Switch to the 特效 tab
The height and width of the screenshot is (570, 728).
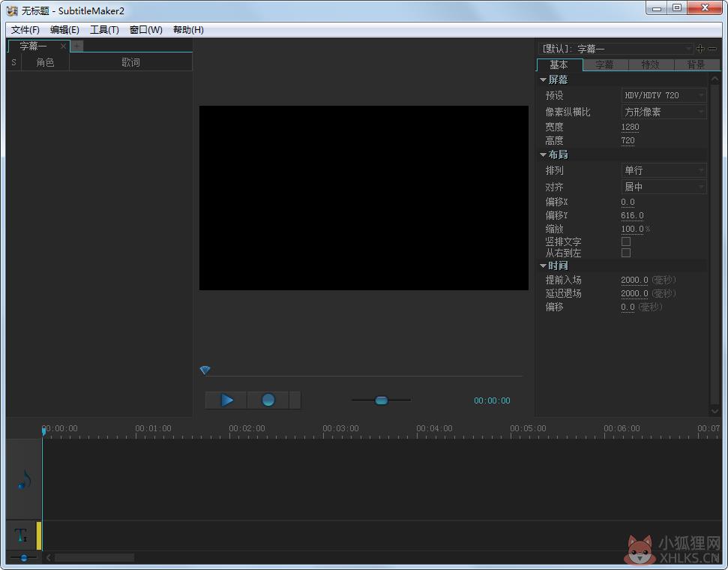[651, 64]
